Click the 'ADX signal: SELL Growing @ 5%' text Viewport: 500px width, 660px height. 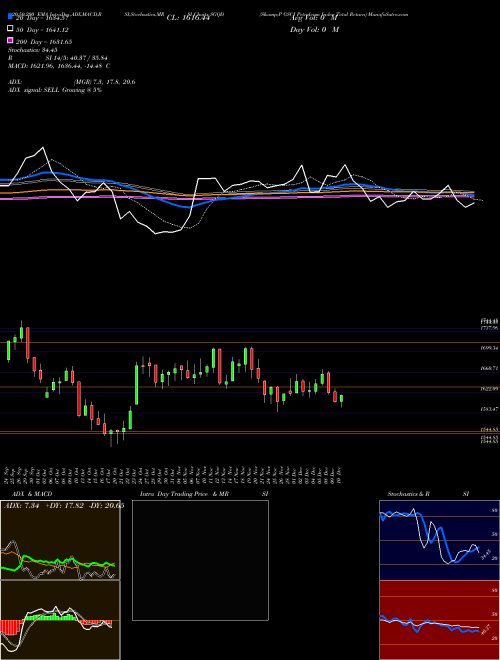click(x=55, y=90)
